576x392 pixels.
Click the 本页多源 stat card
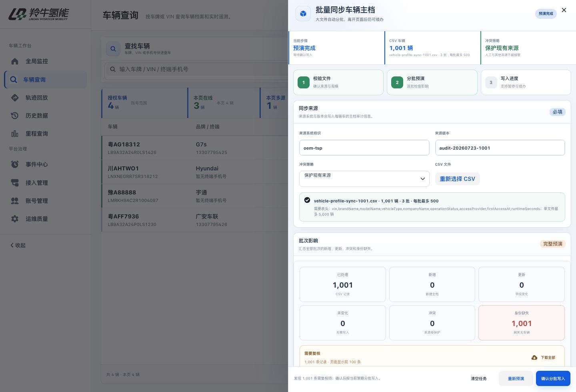coord(274,103)
